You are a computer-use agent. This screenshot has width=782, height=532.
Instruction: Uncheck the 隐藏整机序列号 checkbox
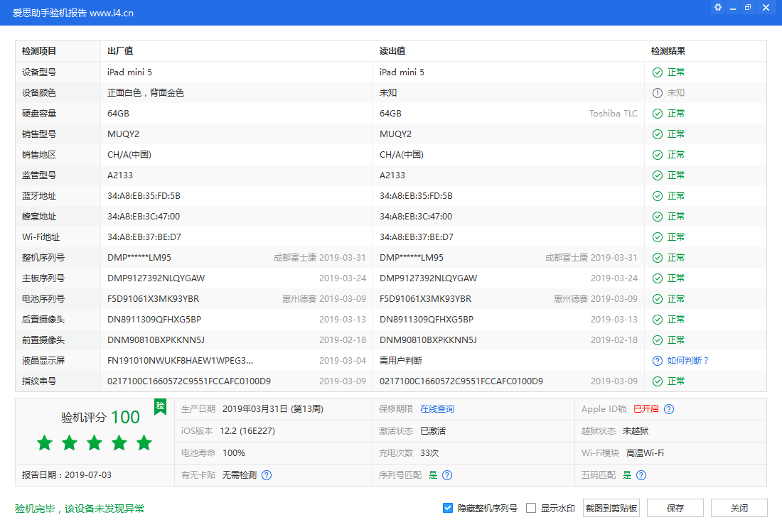coord(448,507)
